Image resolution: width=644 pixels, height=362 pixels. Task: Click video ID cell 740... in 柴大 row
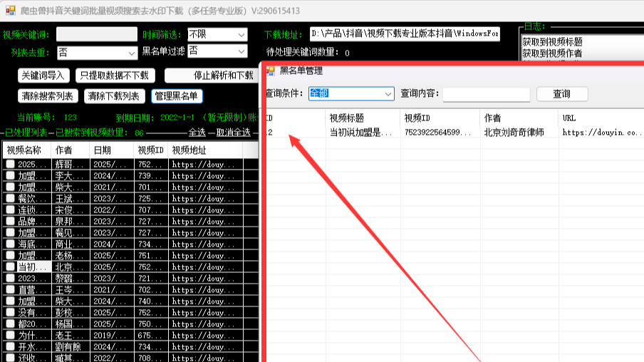pos(151,301)
